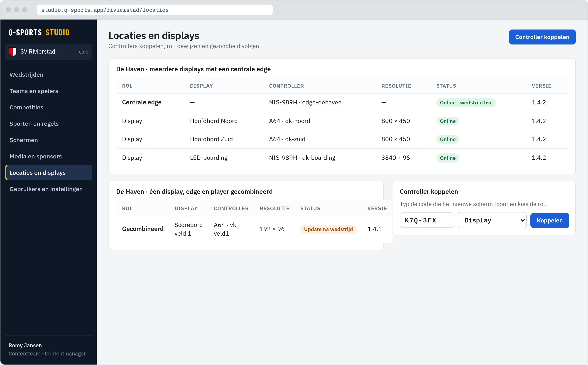
Task: Click the 'Online · wedstrijd live' status badge
Action: [x=466, y=103]
